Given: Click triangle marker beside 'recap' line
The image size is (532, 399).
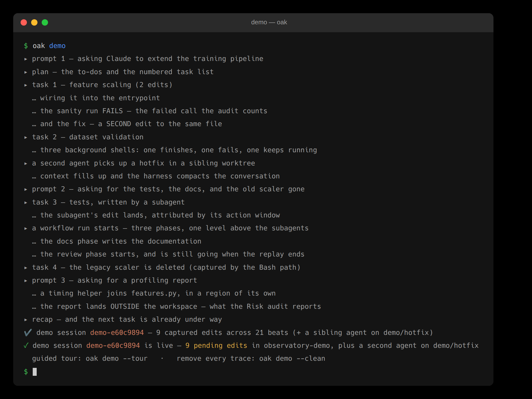Looking at the screenshot, I should click(26, 320).
